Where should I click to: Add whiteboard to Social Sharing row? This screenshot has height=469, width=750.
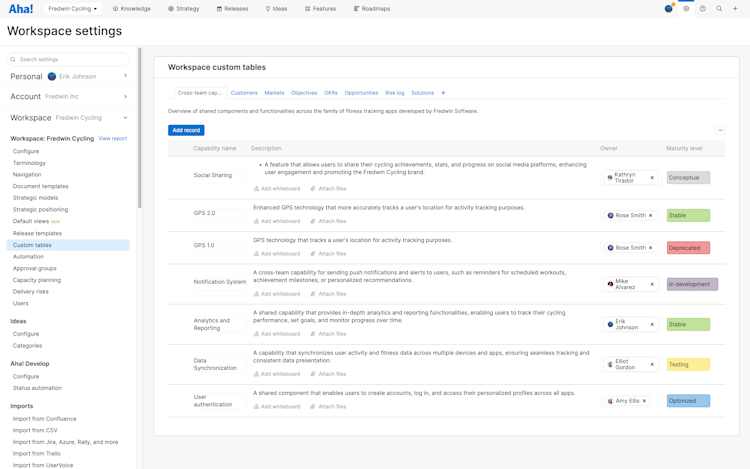(277, 189)
